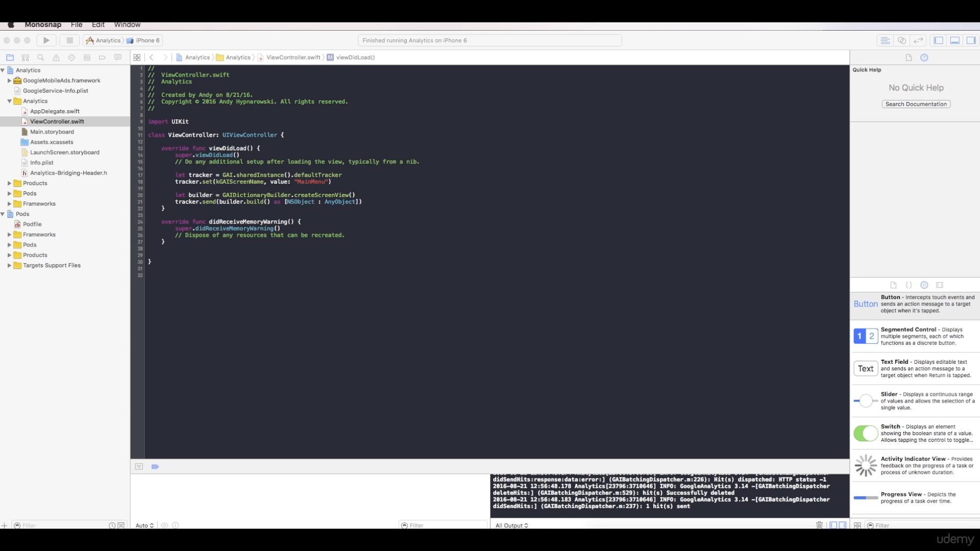The width and height of the screenshot is (980, 551).
Task: Open the Symbol navigator icon
Action: [x=26, y=58]
